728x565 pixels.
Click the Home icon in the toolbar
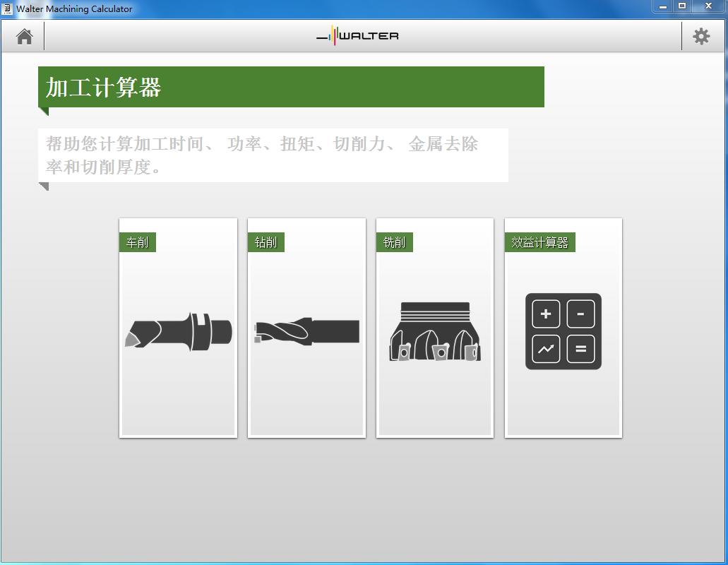[x=23, y=35]
